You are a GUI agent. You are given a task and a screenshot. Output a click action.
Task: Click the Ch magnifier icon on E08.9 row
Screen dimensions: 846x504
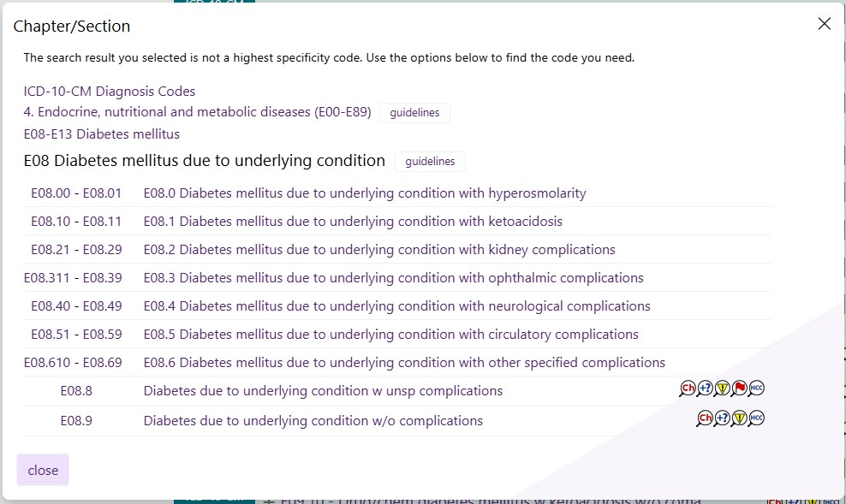705,418
